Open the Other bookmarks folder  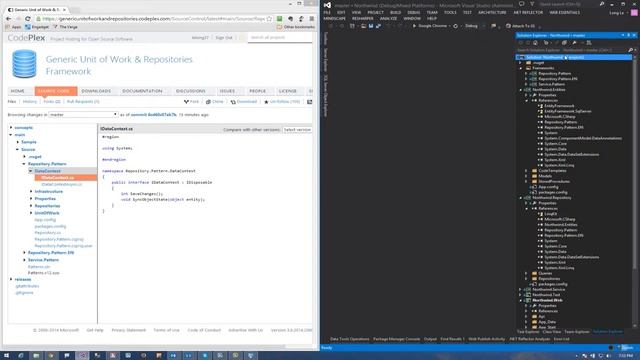click(296, 27)
